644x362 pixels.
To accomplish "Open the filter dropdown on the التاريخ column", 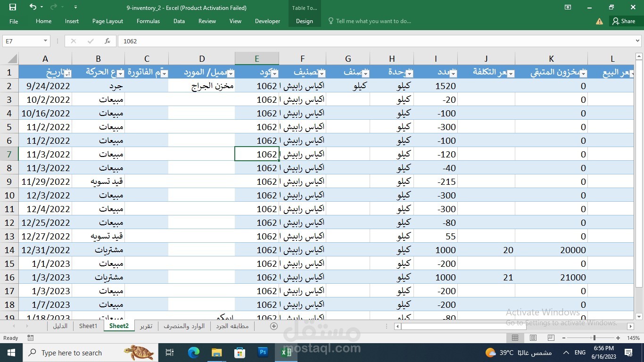I will (68, 73).
